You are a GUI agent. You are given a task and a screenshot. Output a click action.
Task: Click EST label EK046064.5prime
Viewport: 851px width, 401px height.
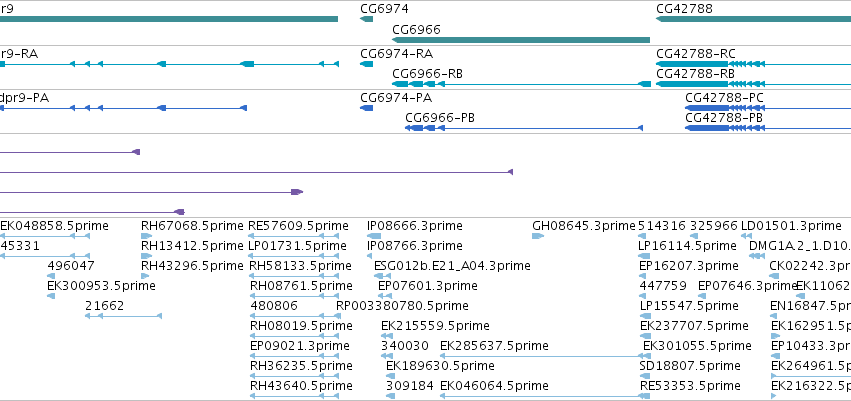[494, 386]
